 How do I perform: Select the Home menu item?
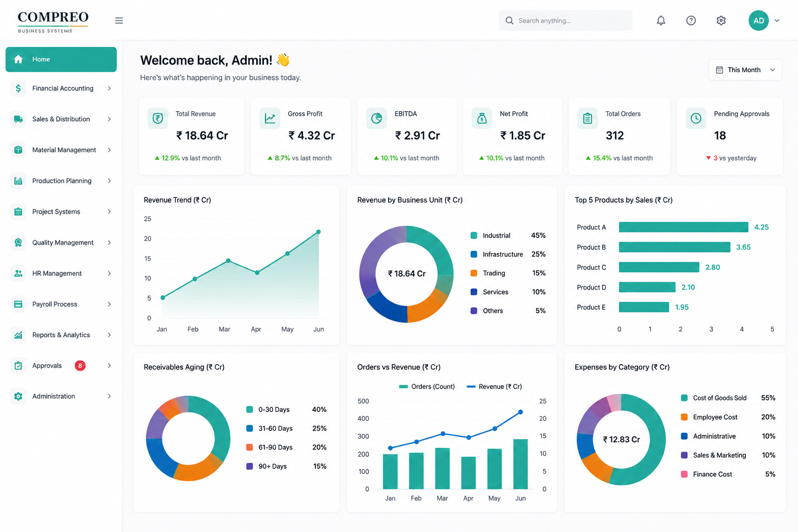click(61, 59)
